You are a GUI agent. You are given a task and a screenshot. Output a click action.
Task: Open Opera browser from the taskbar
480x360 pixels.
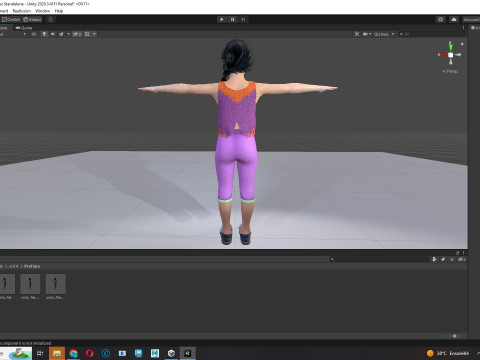pyautogui.click(x=89, y=353)
